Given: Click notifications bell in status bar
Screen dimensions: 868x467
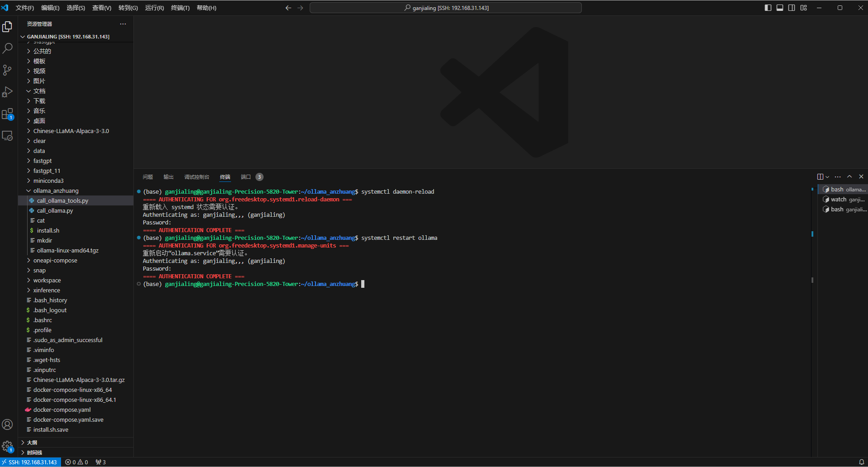Looking at the screenshot, I should 862,462.
